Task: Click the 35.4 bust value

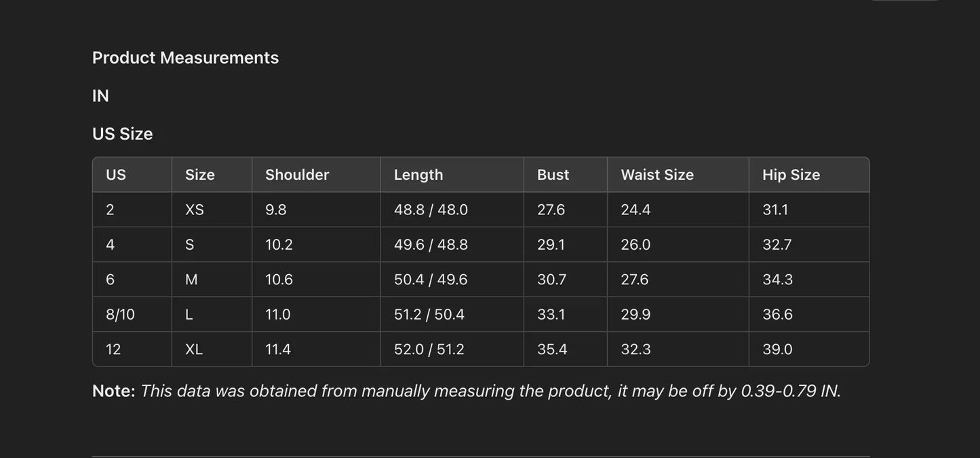Action: tap(552, 349)
